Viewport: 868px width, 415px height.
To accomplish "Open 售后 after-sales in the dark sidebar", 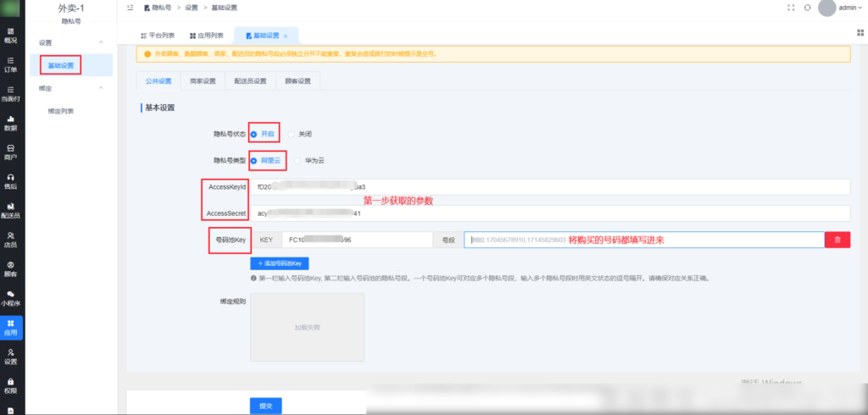I will click(11, 181).
